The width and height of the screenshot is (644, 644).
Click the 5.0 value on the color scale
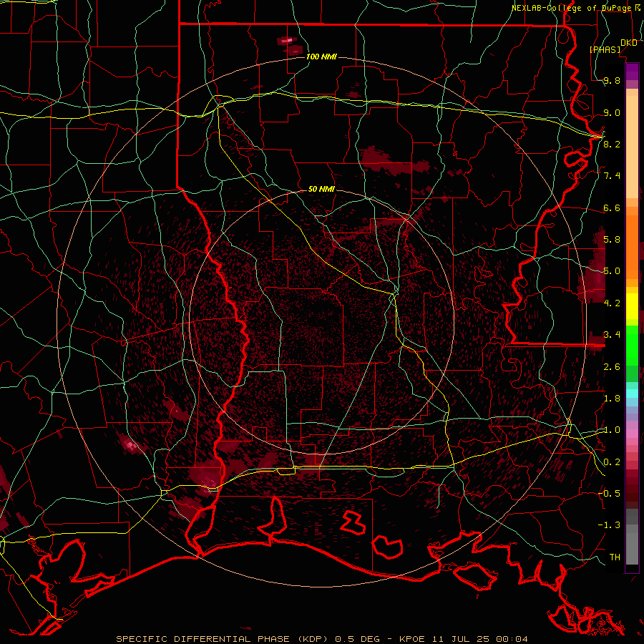612,271
